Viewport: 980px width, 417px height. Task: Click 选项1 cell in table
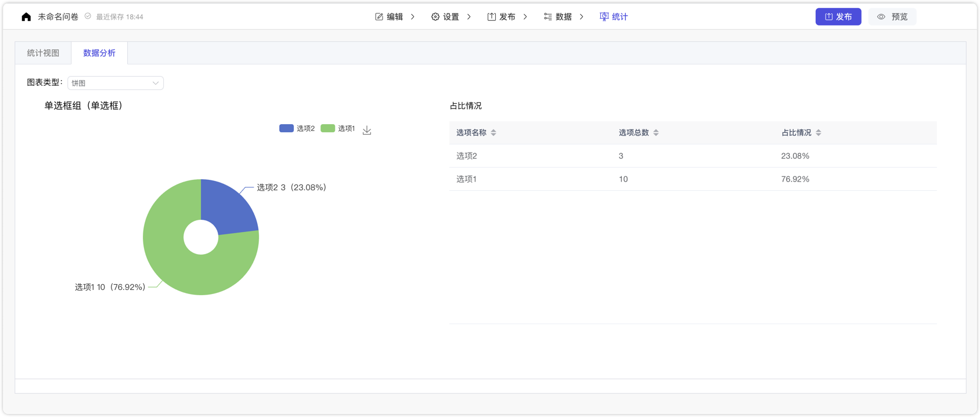466,179
